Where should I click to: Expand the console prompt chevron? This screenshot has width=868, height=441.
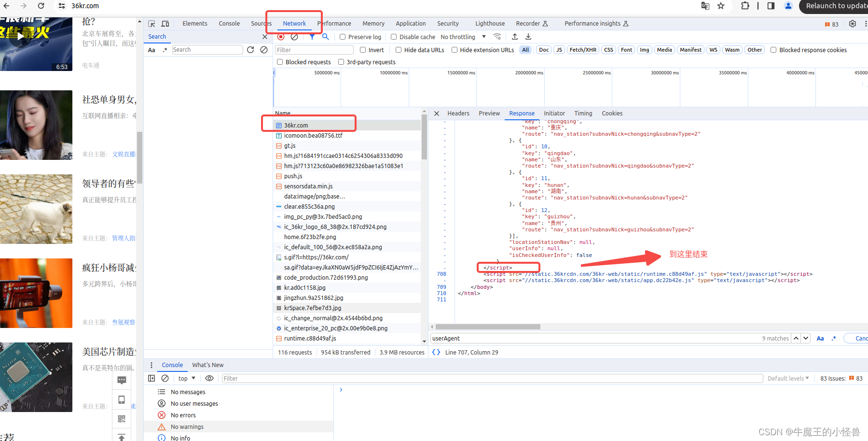pos(341,390)
